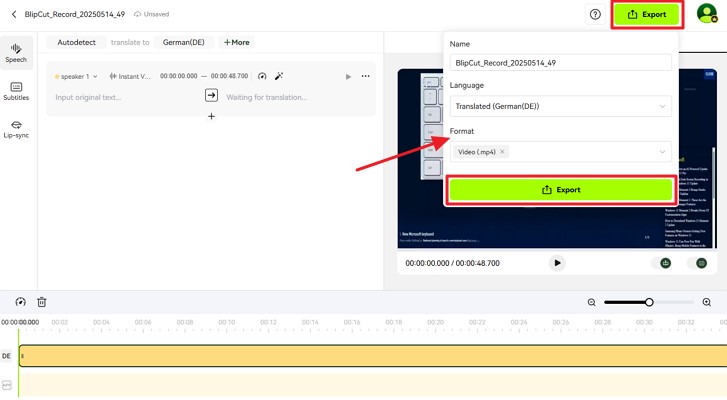Choose German(DE) target language
This screenshot has width=727, height=400.
[184, 42]
